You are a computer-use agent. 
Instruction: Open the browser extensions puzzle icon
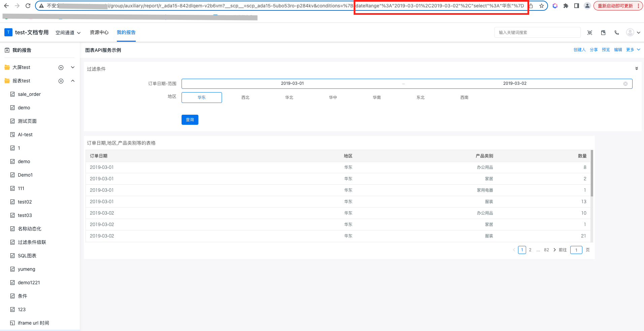[x=566, y=6]
